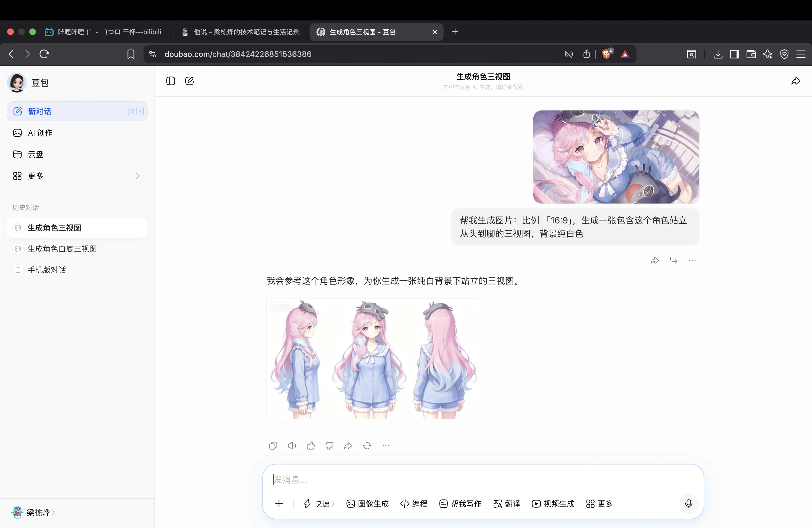Viewport: 812px width, 528px height.
Task: Click site settings icon beside the URL
Action: click(x=152, y=54)
